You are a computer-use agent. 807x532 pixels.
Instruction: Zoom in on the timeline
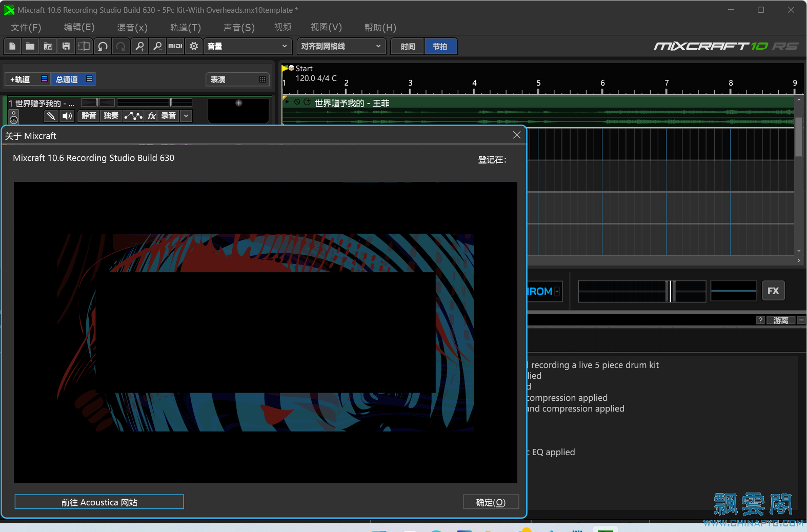[x=139, y=46]
